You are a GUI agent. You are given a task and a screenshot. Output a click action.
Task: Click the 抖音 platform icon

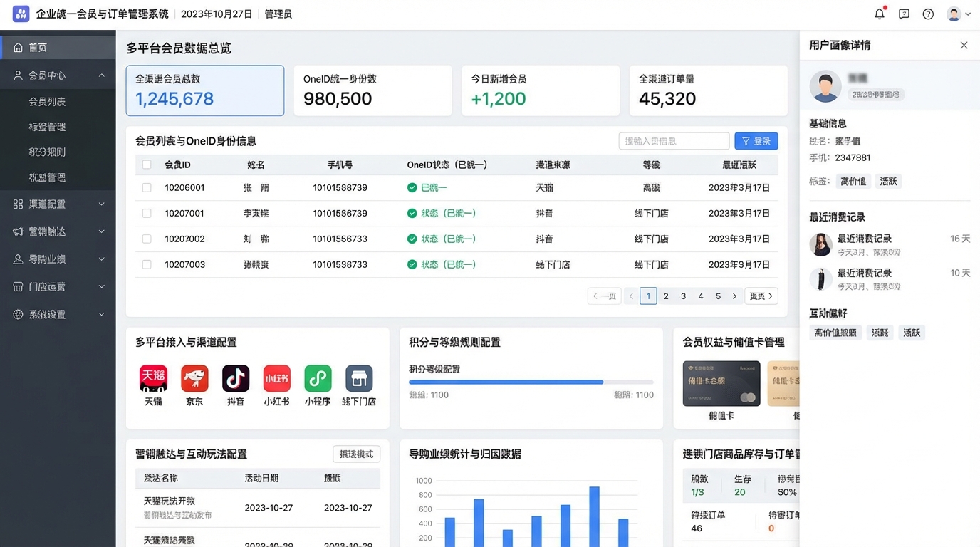click(236, 379)
